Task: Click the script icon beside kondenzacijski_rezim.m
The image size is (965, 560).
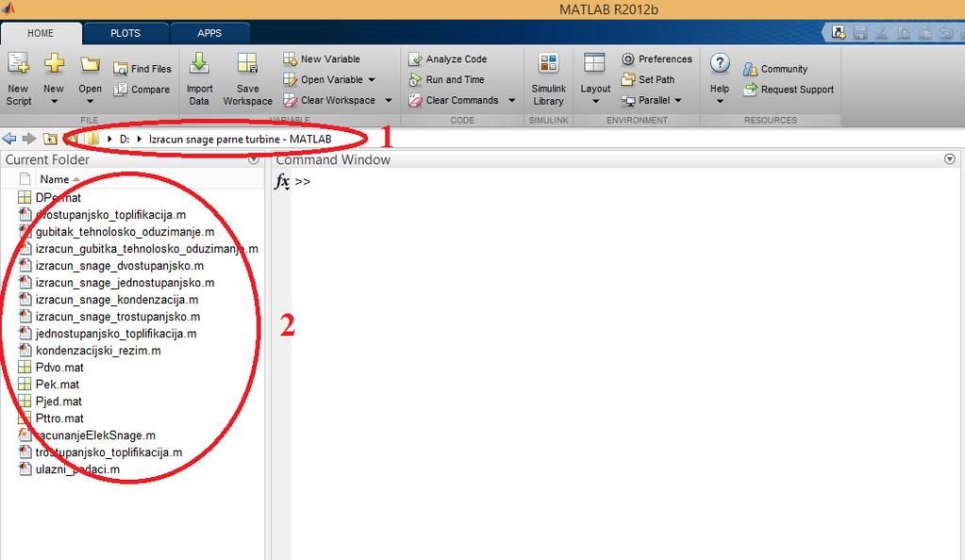Action: tap(25, 351)
